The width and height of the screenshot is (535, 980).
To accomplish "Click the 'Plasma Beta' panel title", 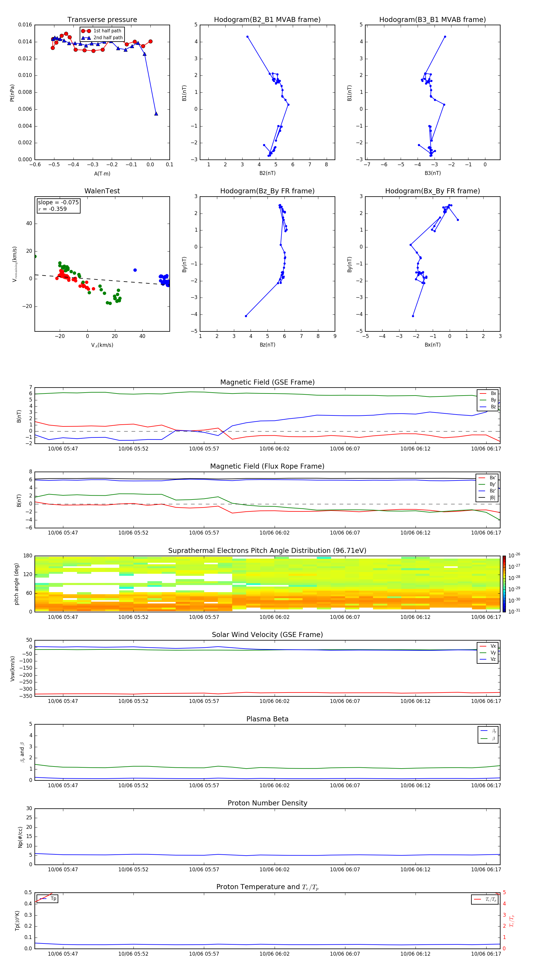I will (267, 719).
